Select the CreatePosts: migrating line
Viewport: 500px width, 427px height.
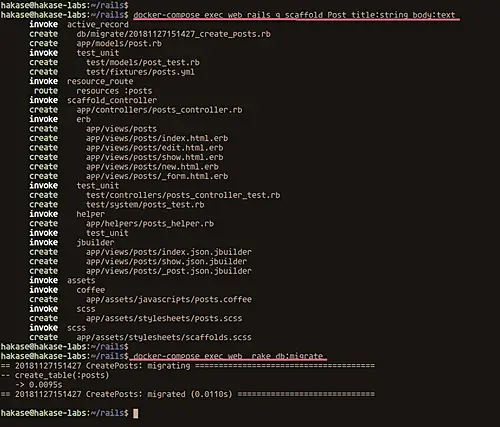(x=187, y=366)
